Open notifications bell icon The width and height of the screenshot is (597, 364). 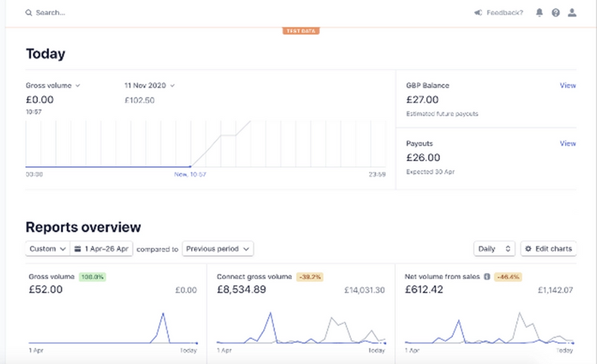tap(540, 13)
